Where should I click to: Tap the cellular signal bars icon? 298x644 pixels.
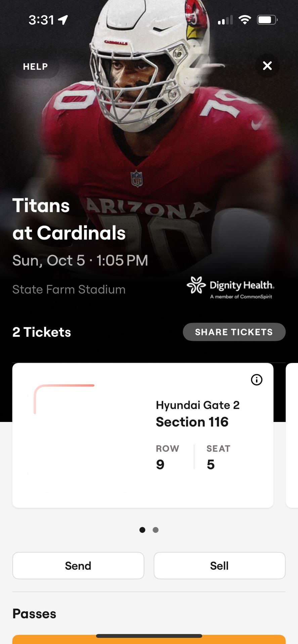225,20
